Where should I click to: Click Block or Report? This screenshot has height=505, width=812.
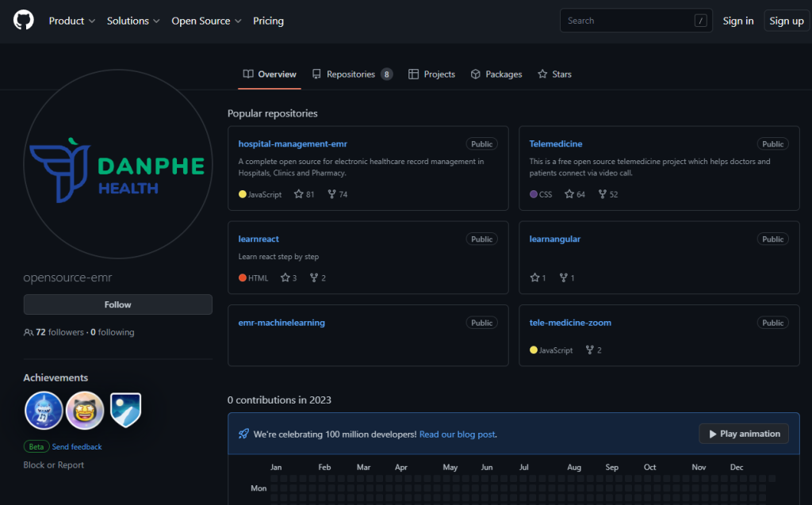[53, 465]
